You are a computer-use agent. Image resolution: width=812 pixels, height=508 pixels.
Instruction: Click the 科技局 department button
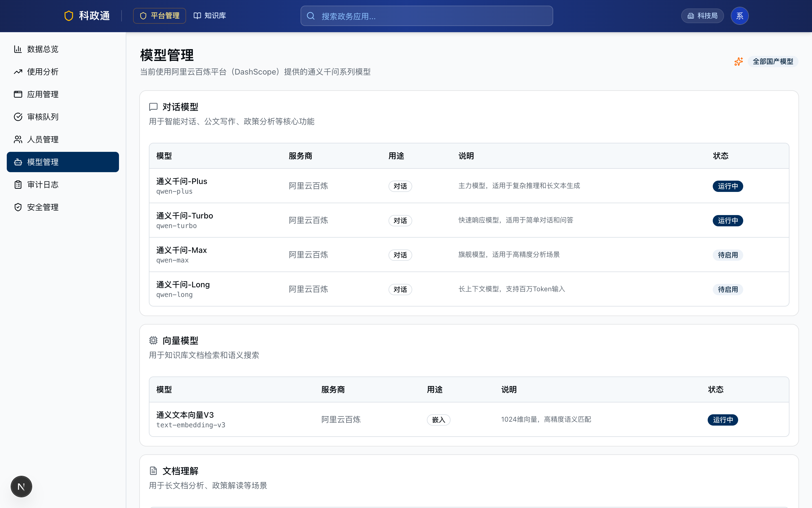702,16
